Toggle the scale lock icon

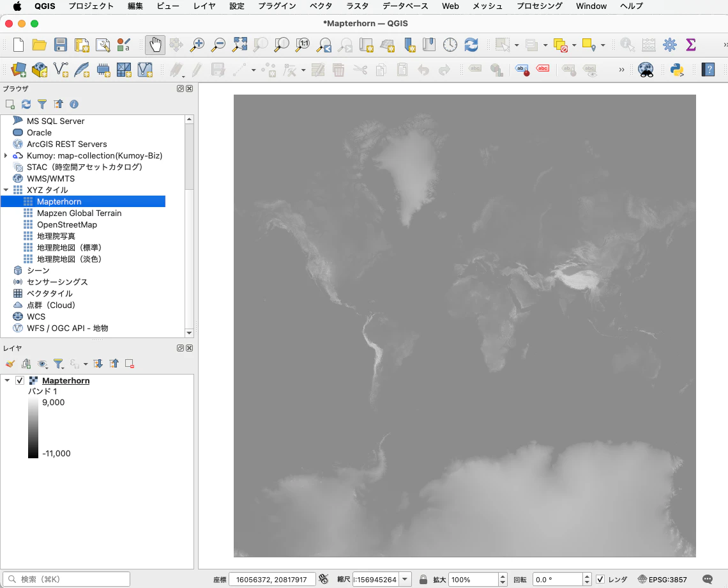pos(423,579)
